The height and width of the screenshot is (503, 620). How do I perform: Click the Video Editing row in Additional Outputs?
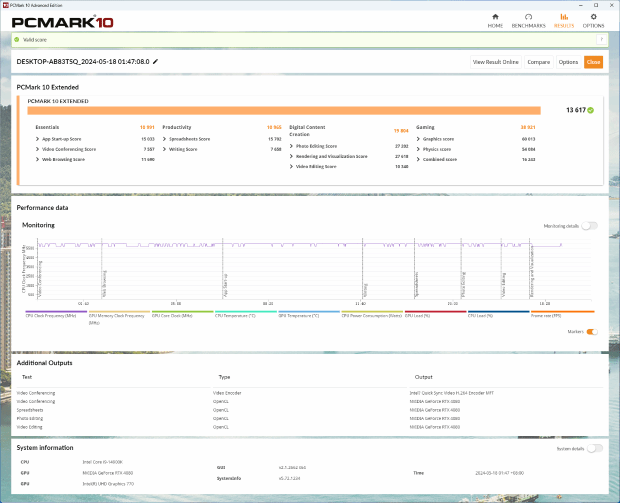pyautogui.click(x=310, y=427)
